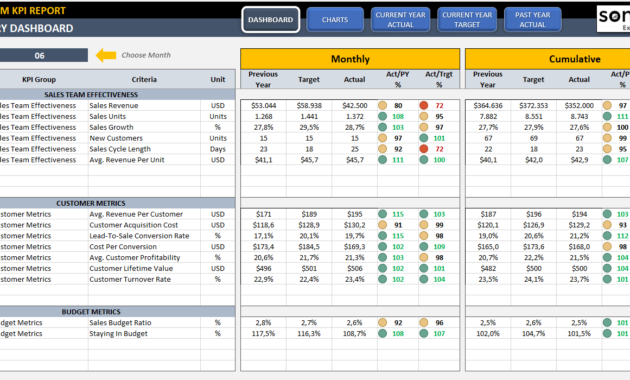Select the Avg. Revenue Per Unit criteria cell
Screen dimensions: 630x380
(144, 160)
